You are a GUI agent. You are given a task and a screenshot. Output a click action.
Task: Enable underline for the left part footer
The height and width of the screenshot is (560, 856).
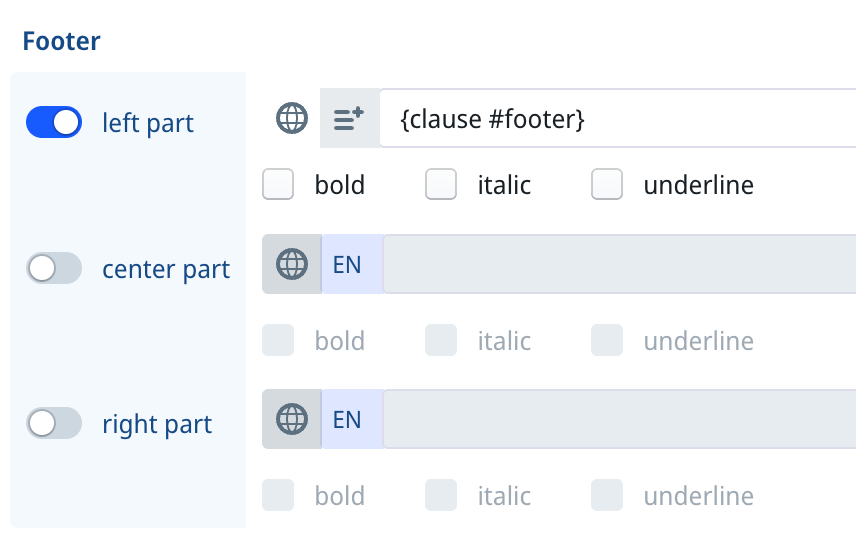coord(607,184)
